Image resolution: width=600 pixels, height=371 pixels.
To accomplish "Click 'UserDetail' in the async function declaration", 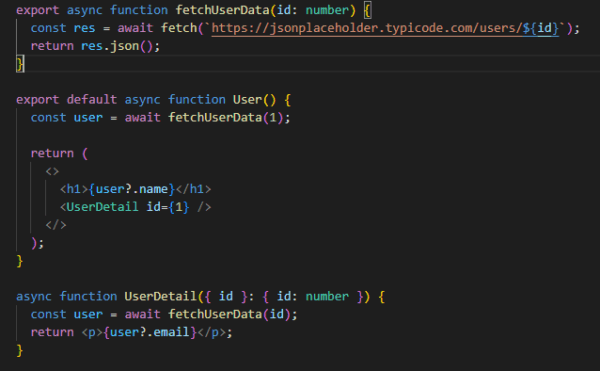I will click(x=160, y=296).
